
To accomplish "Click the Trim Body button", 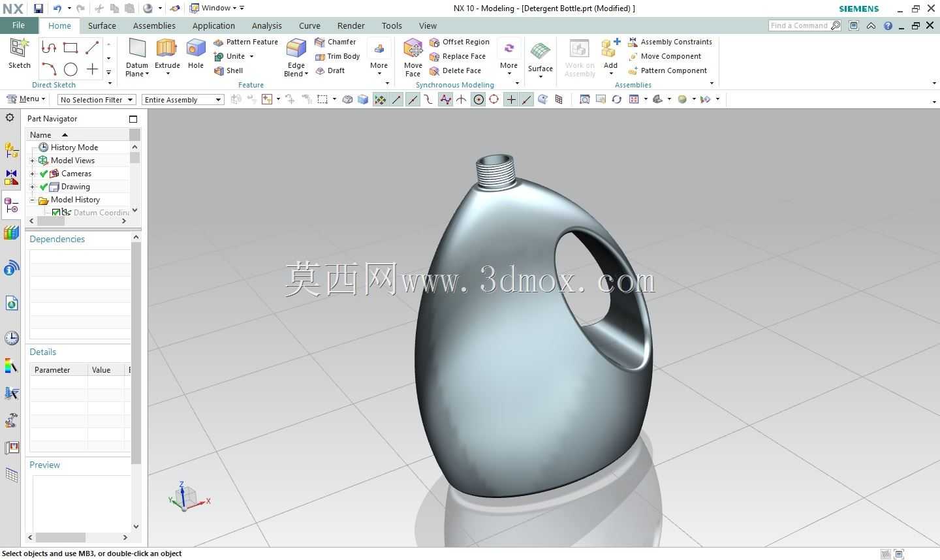I will click(x=337, y=56).
